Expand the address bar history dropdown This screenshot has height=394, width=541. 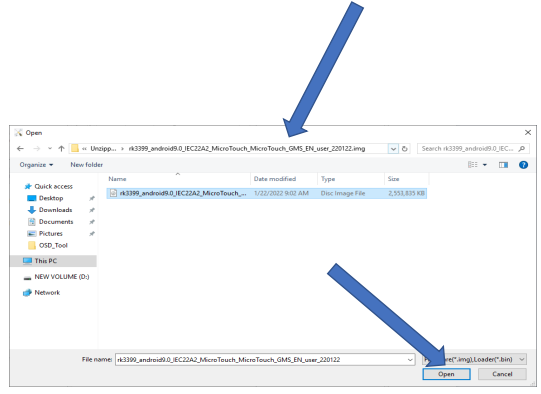coord(393,149)
